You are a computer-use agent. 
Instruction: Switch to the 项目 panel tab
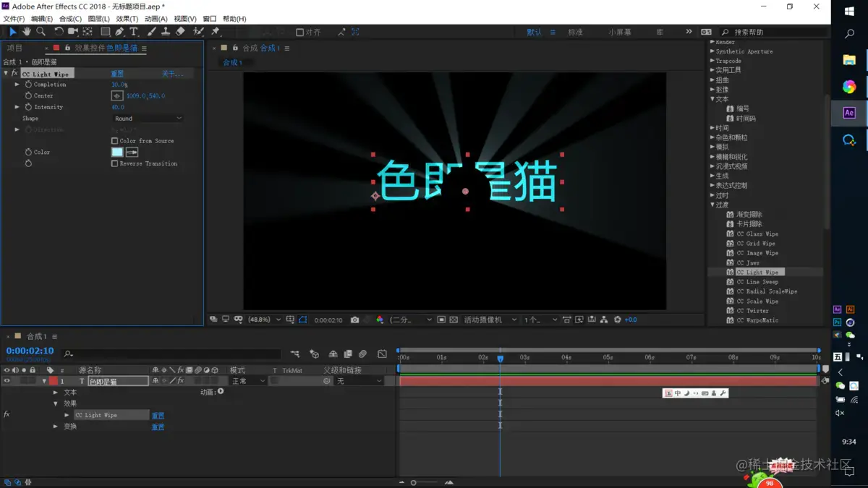[14, 48]
